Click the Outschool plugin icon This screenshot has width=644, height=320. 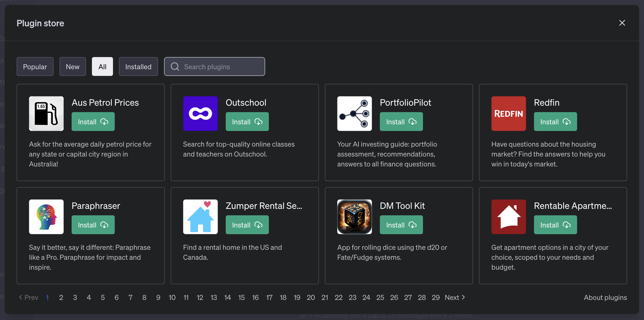pyautogui.click(x=200, y=114)
